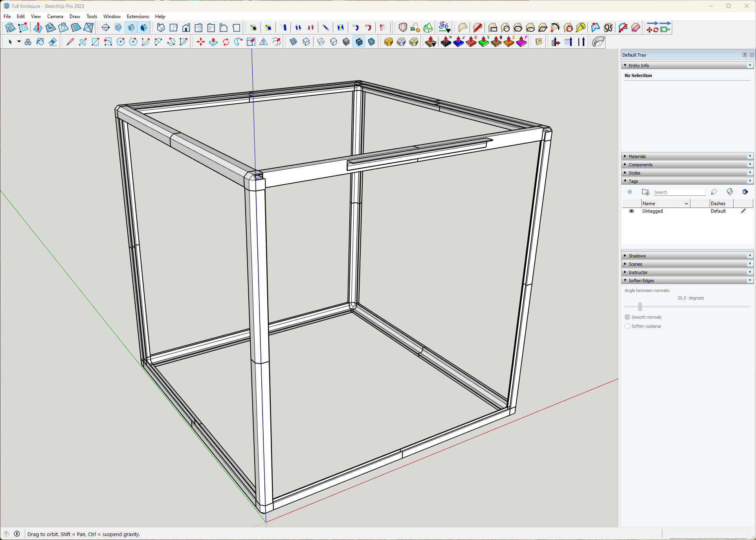This screenshot has height=540, width=756.
Task: Collapse the Tags panel
Action: coord(626,181)
